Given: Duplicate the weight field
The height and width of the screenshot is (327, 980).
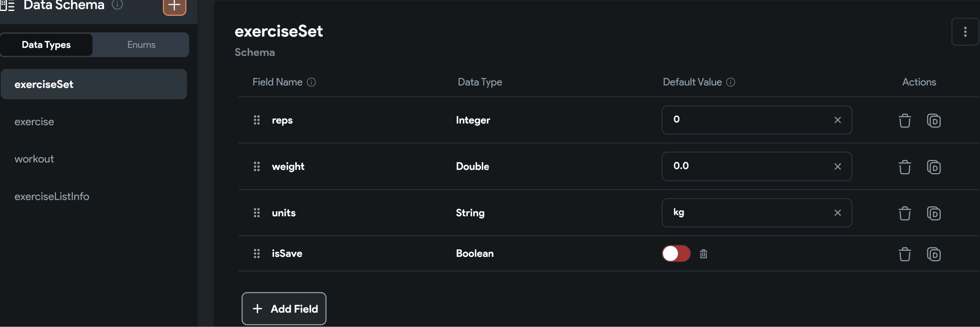Looking at the screenshot, I should [x=933, y=167].
